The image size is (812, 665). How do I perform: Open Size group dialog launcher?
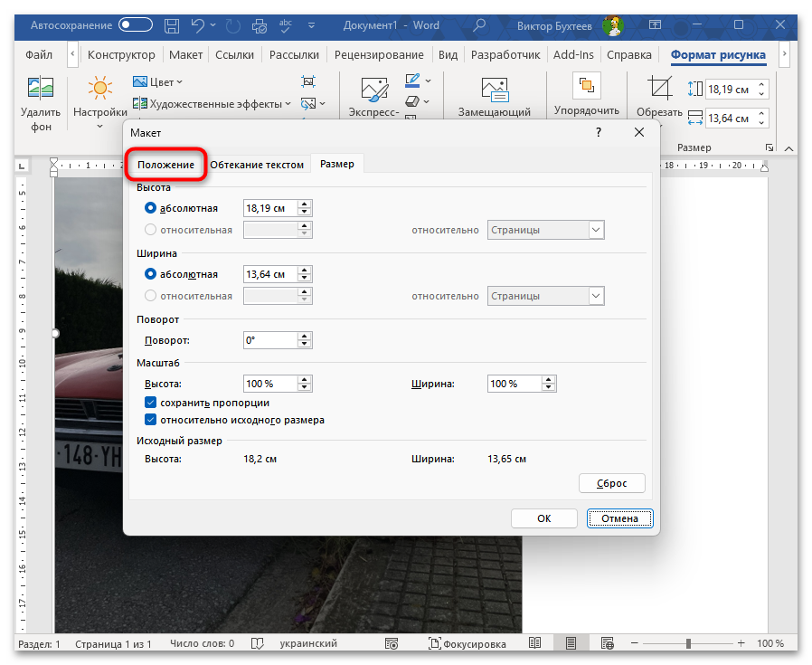[770, 147]
